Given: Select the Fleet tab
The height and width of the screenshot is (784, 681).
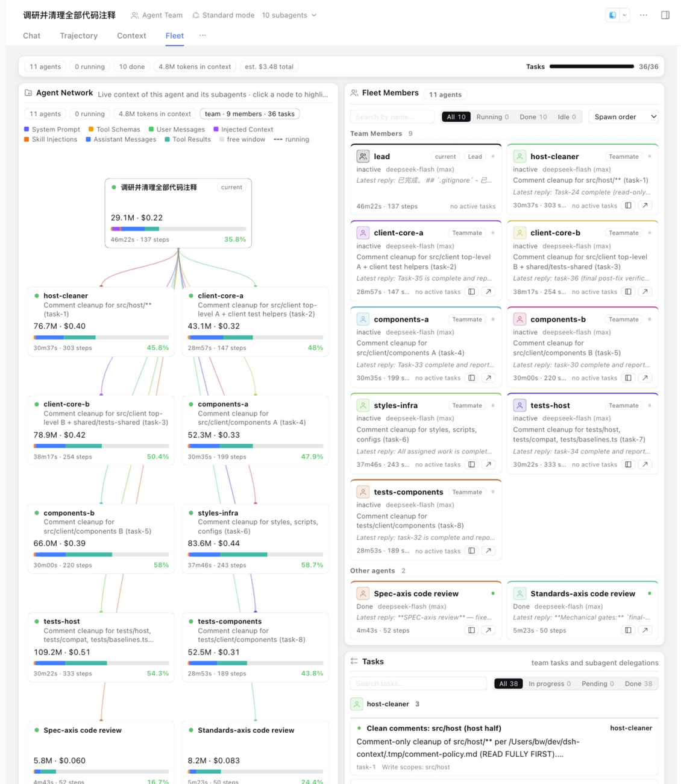Looking at the screenshot, I should 175,36.
